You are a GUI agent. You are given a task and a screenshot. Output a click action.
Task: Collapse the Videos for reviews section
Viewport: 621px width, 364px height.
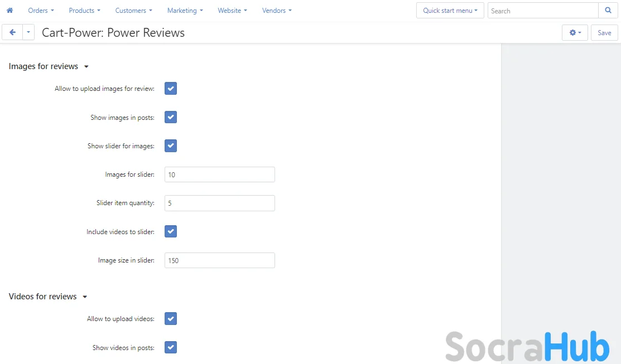pyautogui.click(x=47, y=297)
